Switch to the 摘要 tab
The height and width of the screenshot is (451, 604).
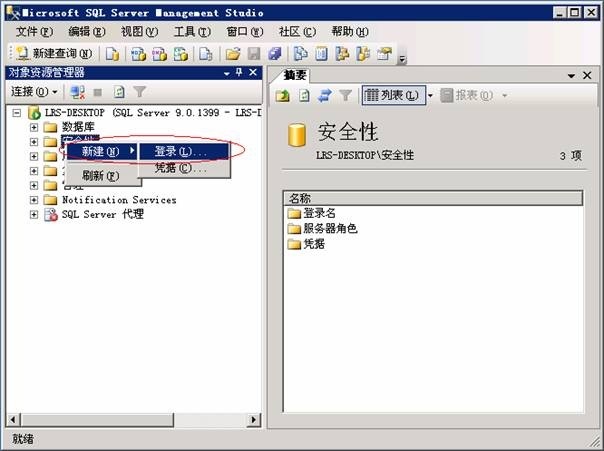tap(294, 76)
